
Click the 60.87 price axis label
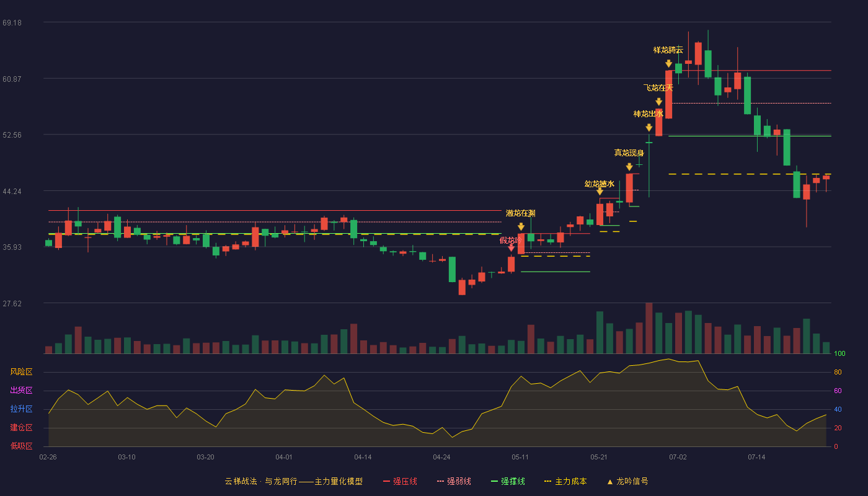tap(12, 79)
